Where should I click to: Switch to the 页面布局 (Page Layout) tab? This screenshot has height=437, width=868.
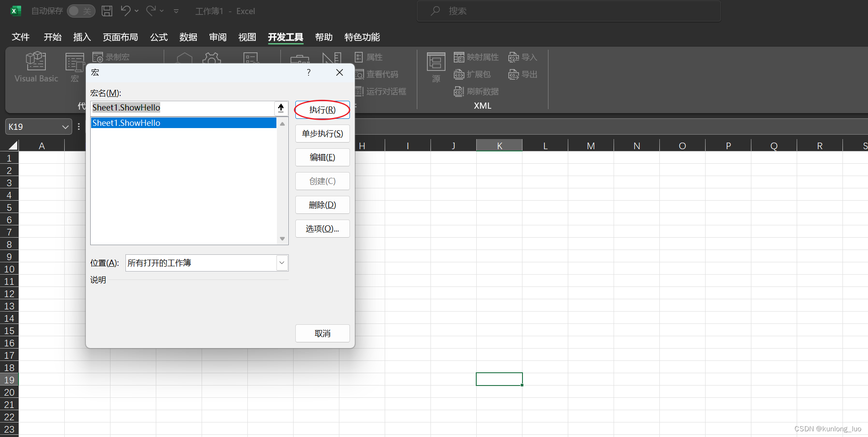click(120, 37)
